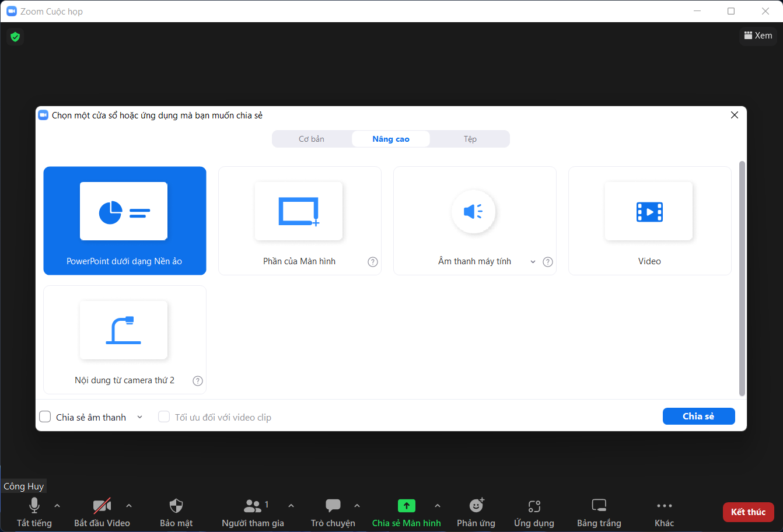
Task: Launch the Bảng trắng whiteboard
Action: [x=599, y=512]
